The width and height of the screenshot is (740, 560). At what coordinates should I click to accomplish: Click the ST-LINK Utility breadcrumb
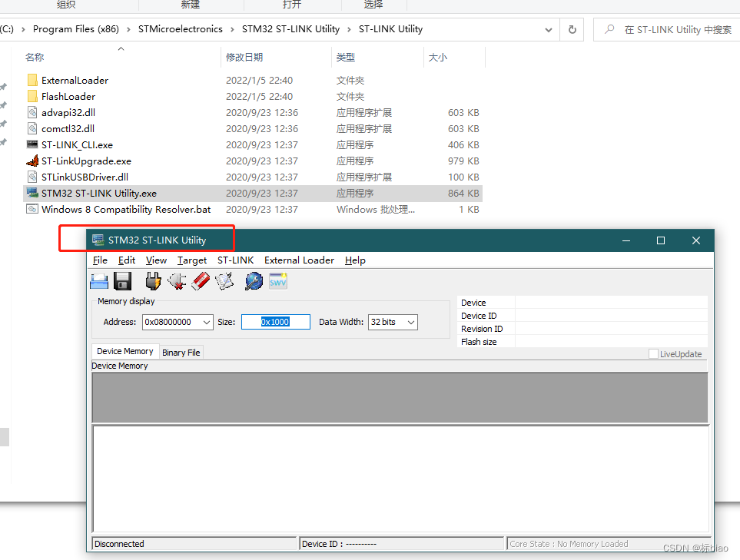pyautogui.click(x=391, y=29)
